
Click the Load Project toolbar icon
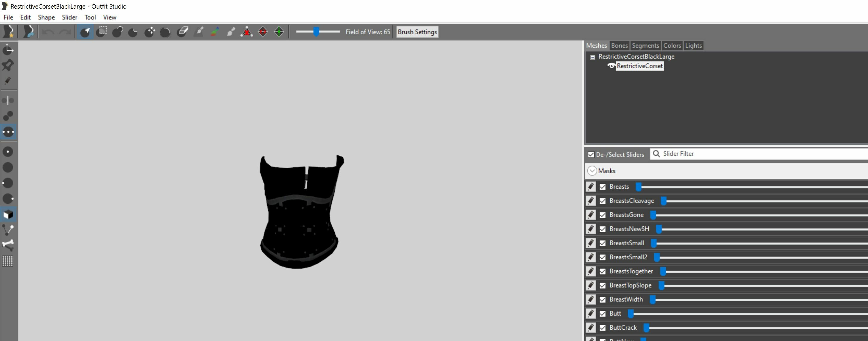(28, 32)
